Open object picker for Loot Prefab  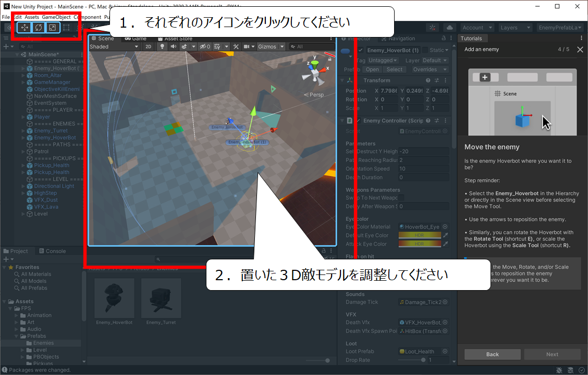click(445, 352)
